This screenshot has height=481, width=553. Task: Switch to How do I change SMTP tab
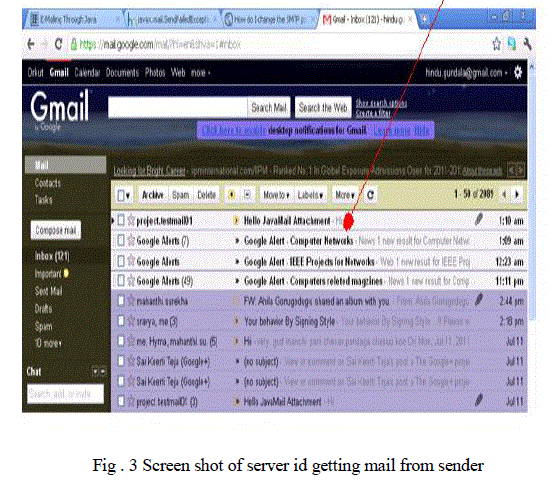click(x=269, y=19)
